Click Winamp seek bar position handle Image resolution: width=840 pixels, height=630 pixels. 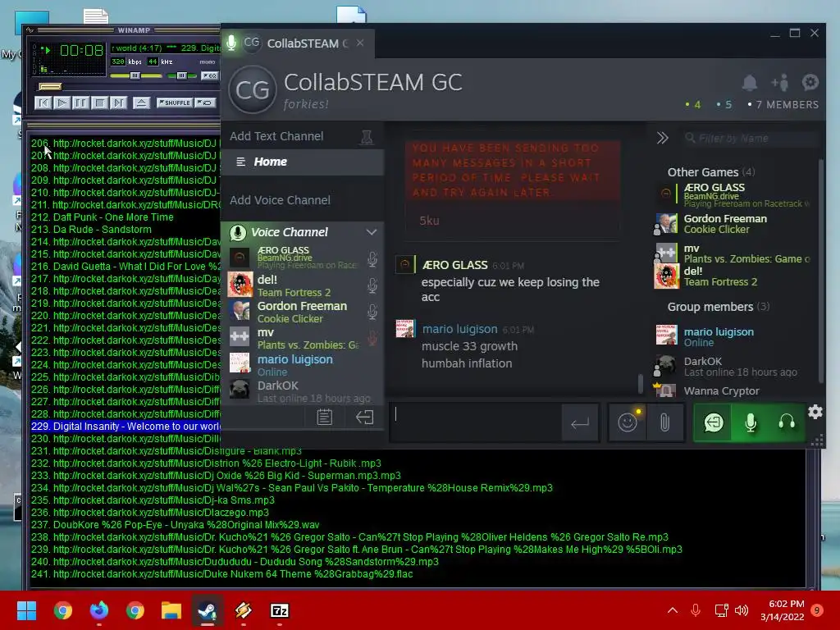[x=50, y=87]
